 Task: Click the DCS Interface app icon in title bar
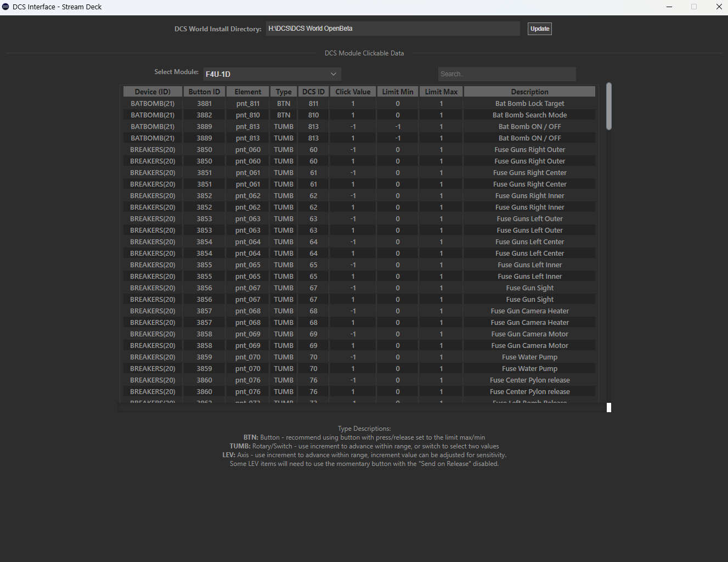coord(5,7)
